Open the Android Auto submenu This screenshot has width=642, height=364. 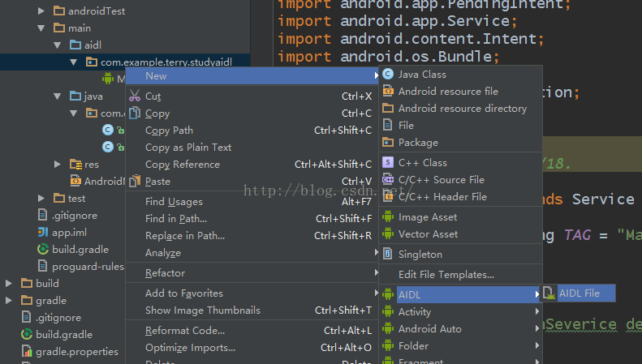coord(461,329)
